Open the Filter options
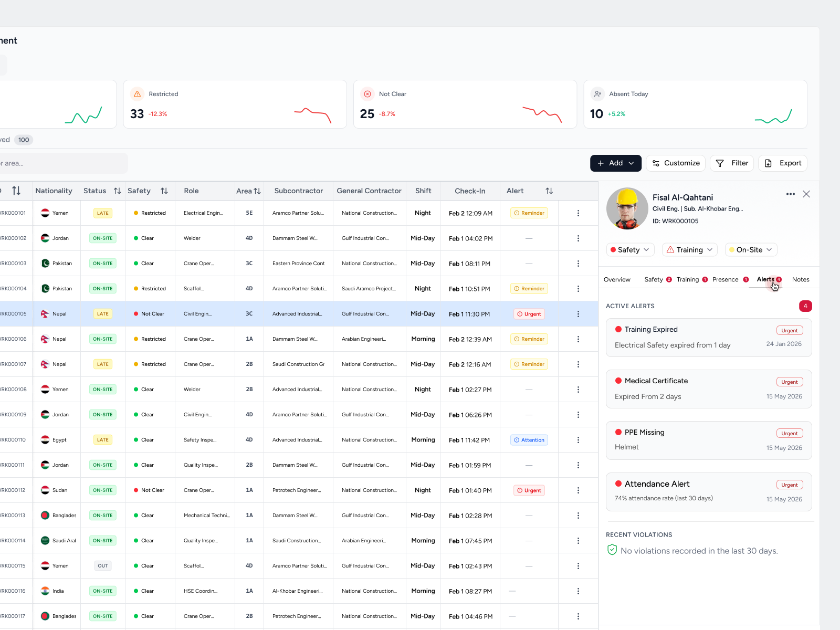The width and height of the screenshot is (840, 630). tap(732, 163)
